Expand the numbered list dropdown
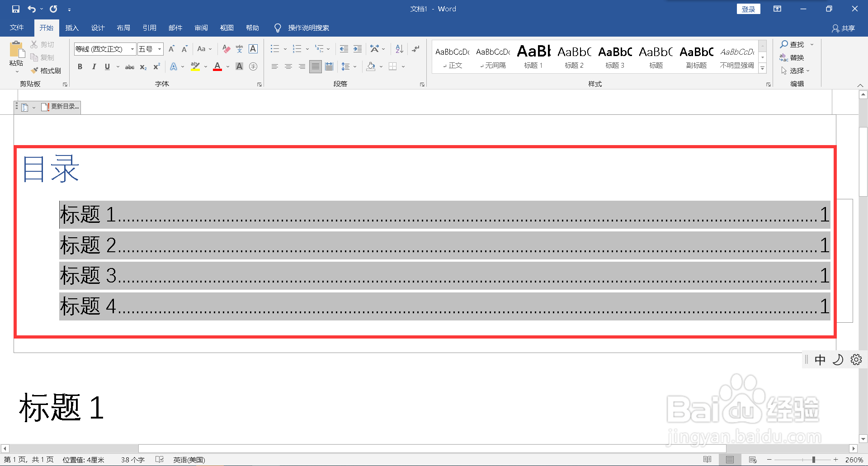 point(307,49)
